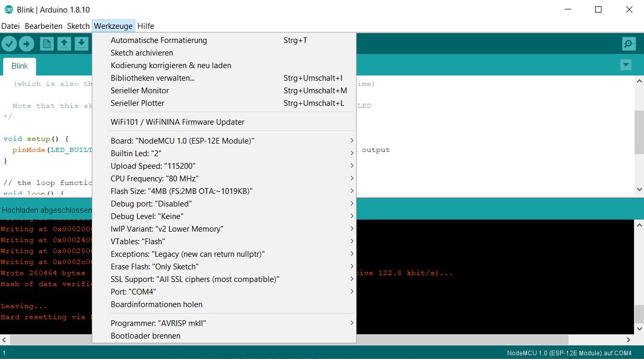Click the Verify checkmark toolbar icon

point(9,44)
